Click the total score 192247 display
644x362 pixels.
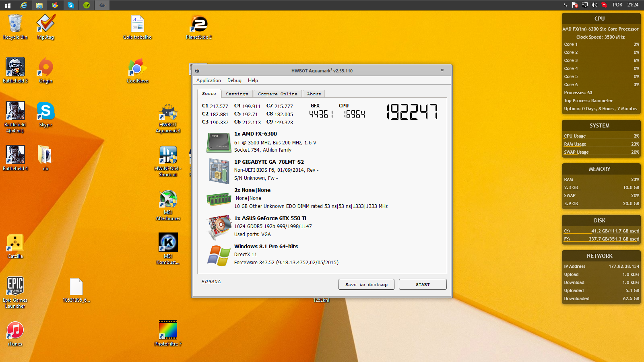coord(412,112)
